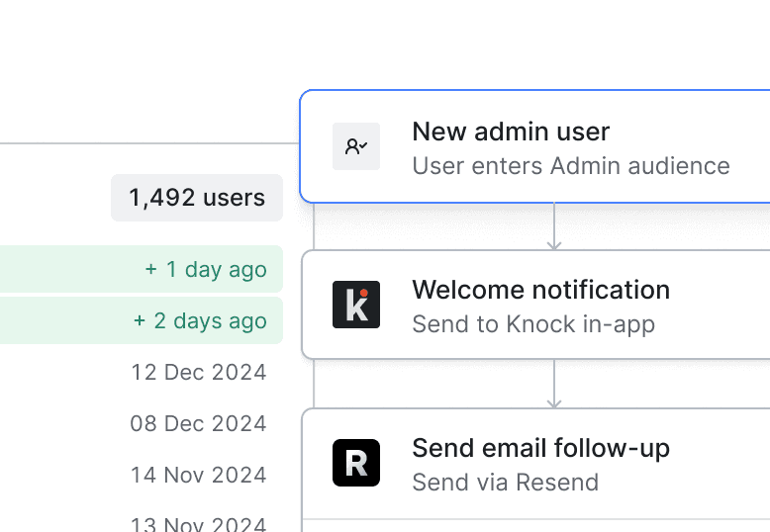Click the 14 Nov 2024 entry

pyautogui.click(x=199, y=476)
